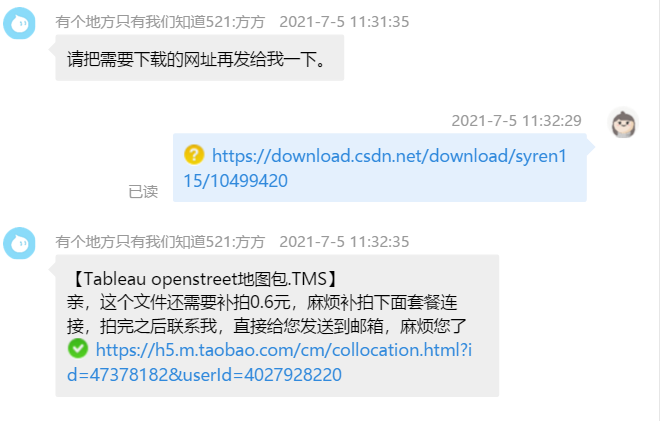Click the user avatar at the right
Screen dimensions: 660x421
tap(623, 123)
